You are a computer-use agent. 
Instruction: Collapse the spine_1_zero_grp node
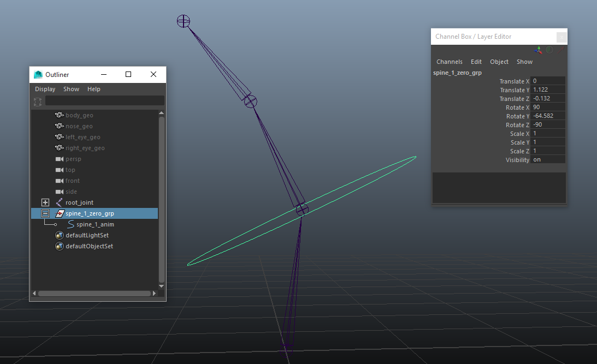45,213
